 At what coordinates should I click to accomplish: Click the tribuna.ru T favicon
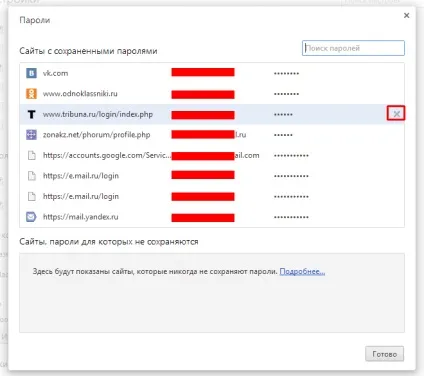(31, 114)
